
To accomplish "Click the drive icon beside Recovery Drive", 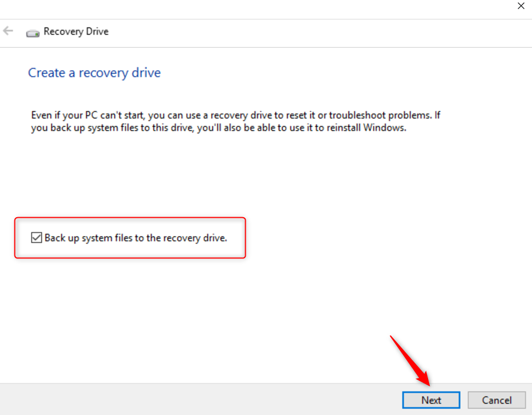I will (33, 32).
